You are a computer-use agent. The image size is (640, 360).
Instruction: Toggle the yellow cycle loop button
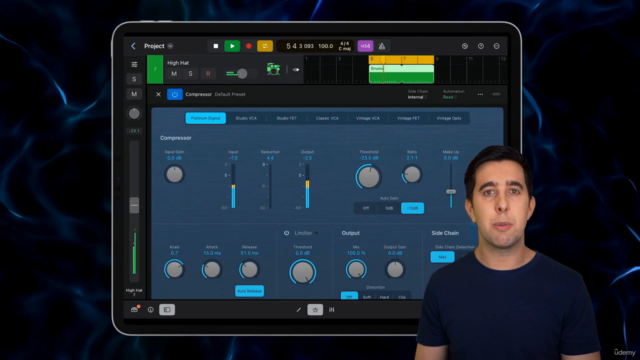pyautogui.click(x=265, y=46)
